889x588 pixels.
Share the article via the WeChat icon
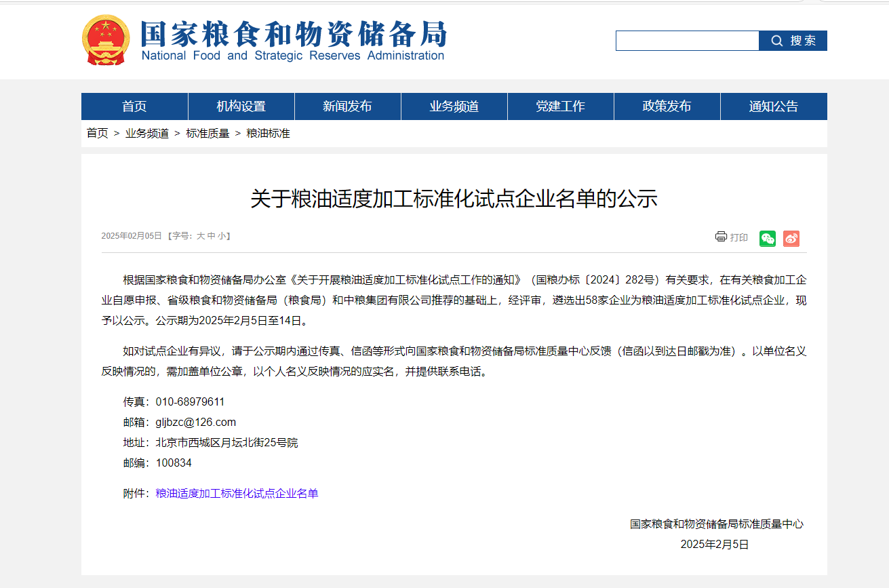767,238
